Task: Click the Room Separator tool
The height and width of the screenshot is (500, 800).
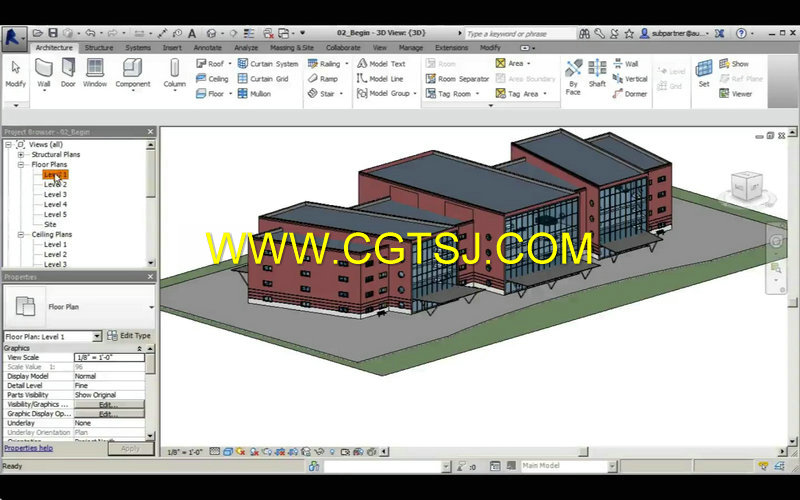Action: click(x=457, y=79)
